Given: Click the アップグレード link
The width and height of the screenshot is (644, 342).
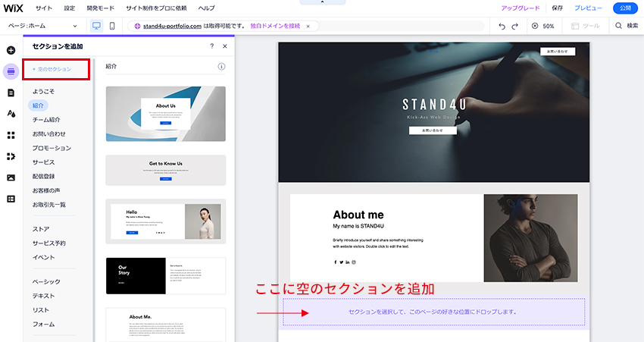Looking at the screenshot, I should 520,8.
